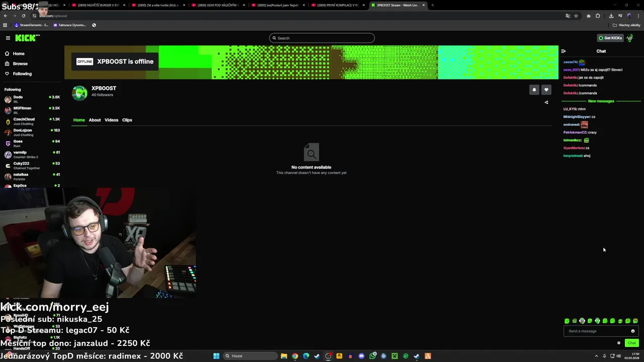Open chat settings gear
644x362 pixels.
(x=619, y=343)
